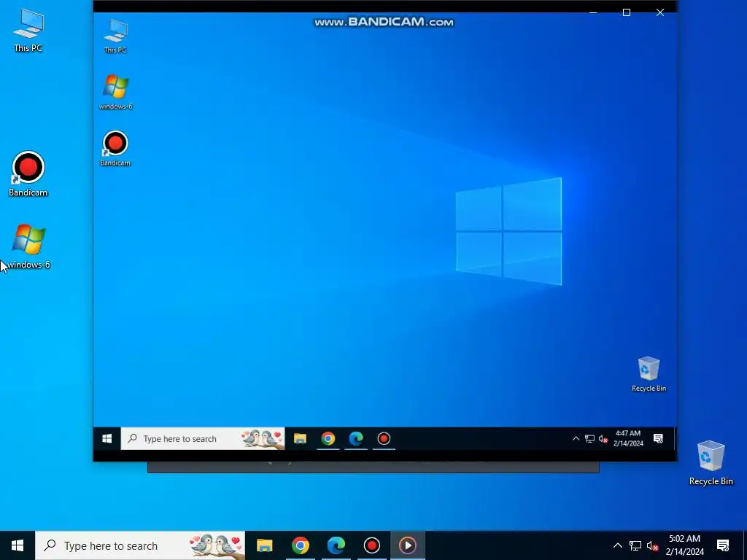Click Edge inside player window taskbar
The image size is (747, 560).
point(356,438)
